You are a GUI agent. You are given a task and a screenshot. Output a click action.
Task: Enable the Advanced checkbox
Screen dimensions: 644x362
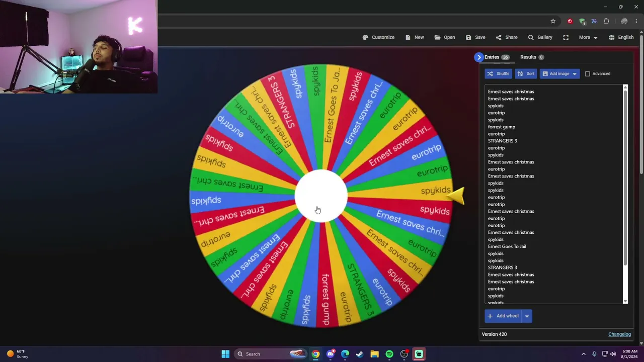(x=587, y=74)
